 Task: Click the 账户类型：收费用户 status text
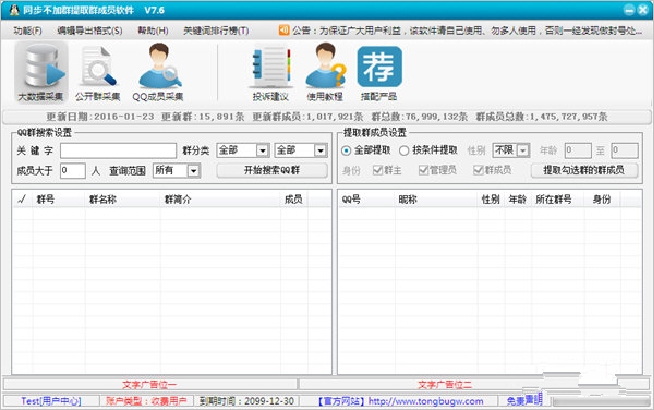(146, 401)
